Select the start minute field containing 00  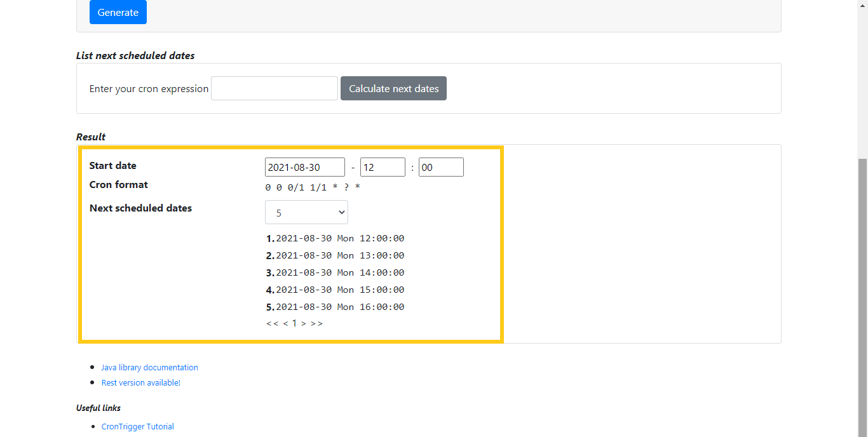[x=440, y=167]
